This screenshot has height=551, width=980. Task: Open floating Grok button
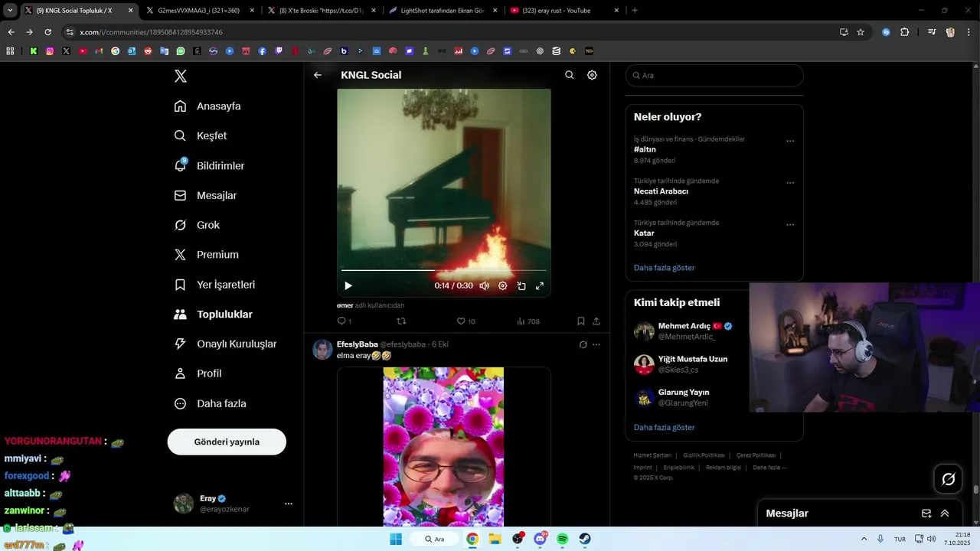tap(948, 479)
